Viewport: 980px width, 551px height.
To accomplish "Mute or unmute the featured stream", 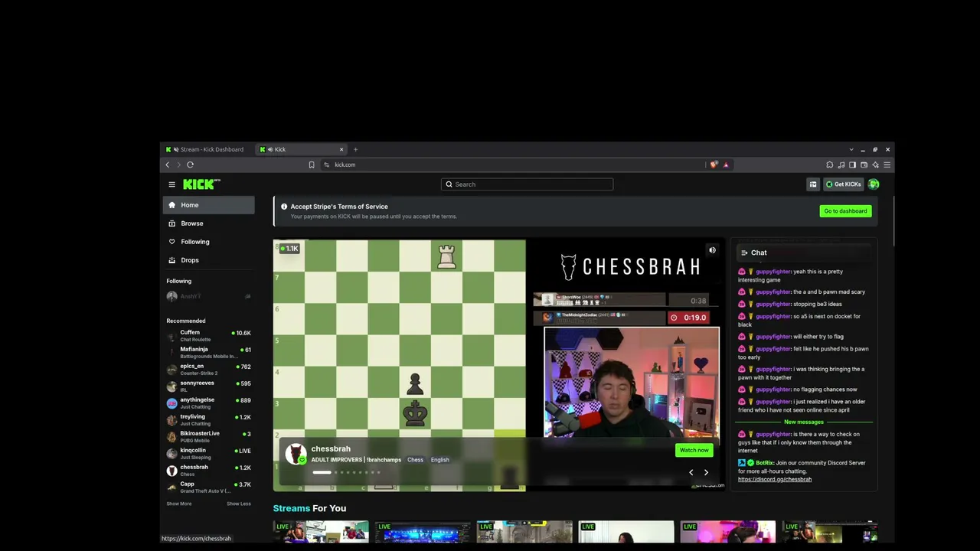I will pos(712,250).
